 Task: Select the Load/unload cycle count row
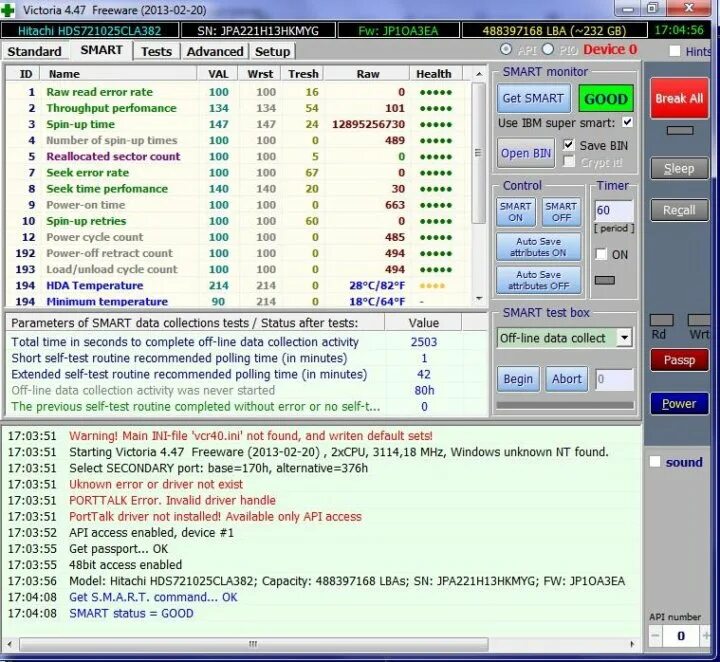(238, 269)
